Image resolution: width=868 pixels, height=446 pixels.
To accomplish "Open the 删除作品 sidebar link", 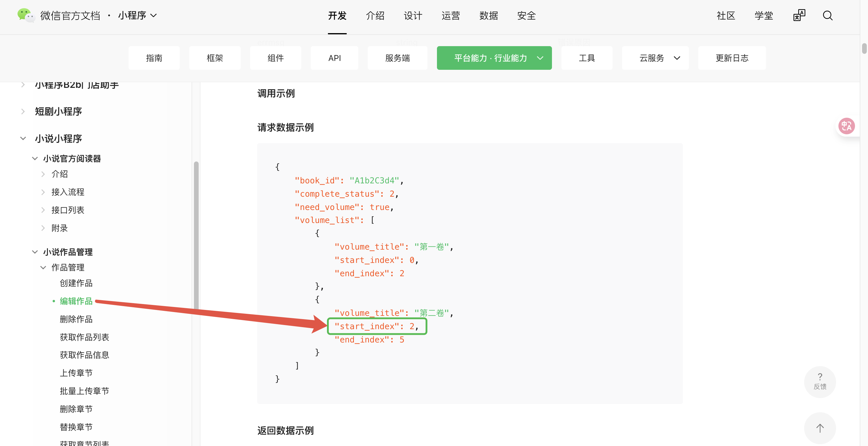I will (76, 319).
